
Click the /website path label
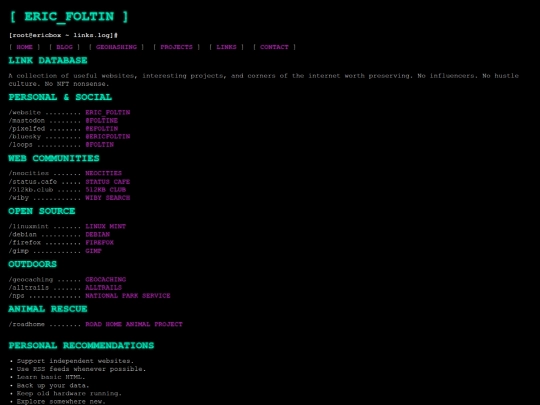[x=25, y=113]
